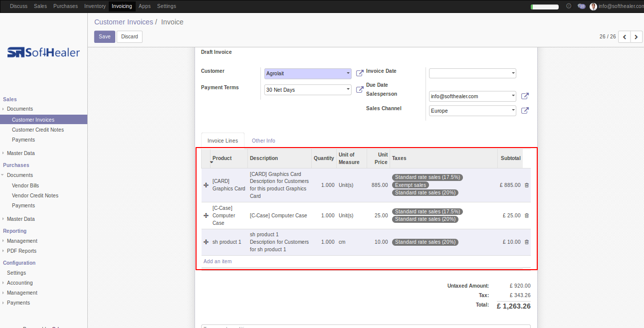Go to previous record arrow

pos(624,36)
